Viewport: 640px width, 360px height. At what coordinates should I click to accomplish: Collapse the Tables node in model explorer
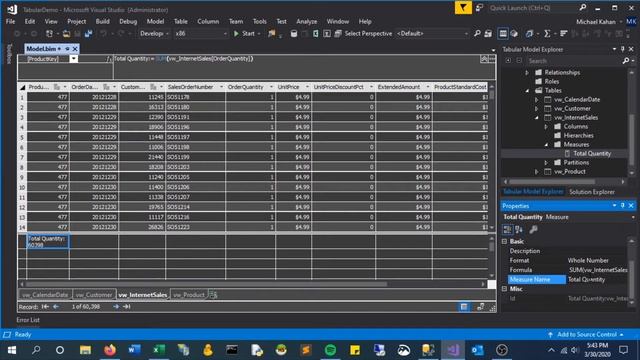(527, 91)
